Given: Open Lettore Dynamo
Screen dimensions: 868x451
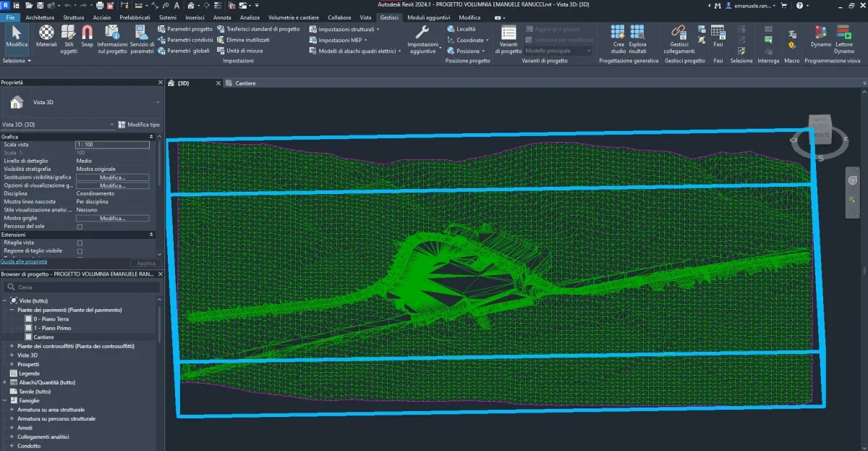Looking at the screenshot, I should tap(844, 39).
